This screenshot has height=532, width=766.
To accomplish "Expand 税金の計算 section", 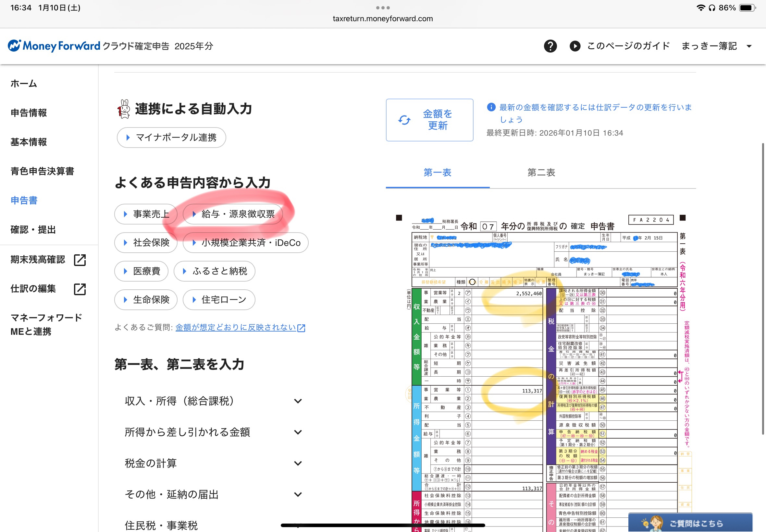I will 214,463.
